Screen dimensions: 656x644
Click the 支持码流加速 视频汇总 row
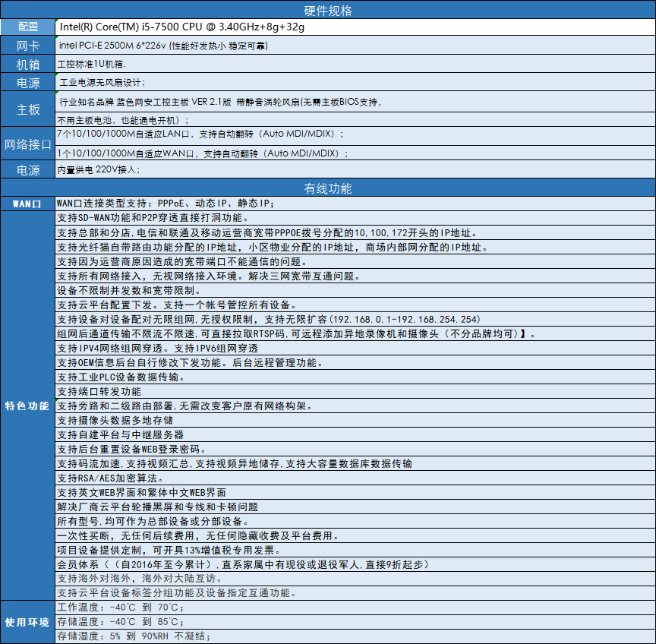pyautogui.click(x=355, y=464)
